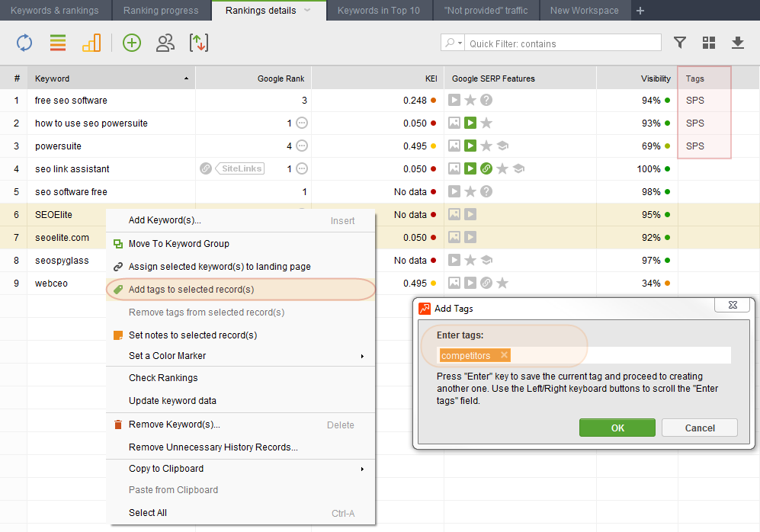Click the SPS tag for free seo software

click(x=695, y=101)
